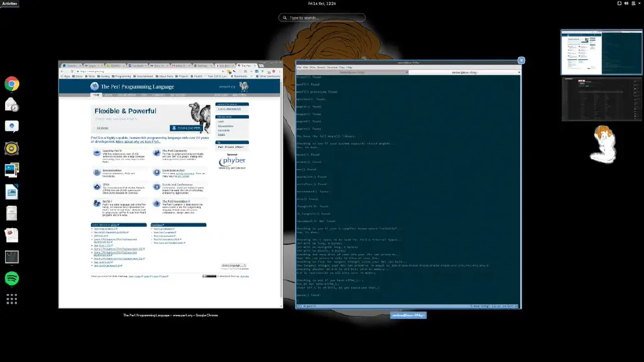Open Help menu in terminal window
Viewport: 644px width, 362px height.
(x=349, y=67)
